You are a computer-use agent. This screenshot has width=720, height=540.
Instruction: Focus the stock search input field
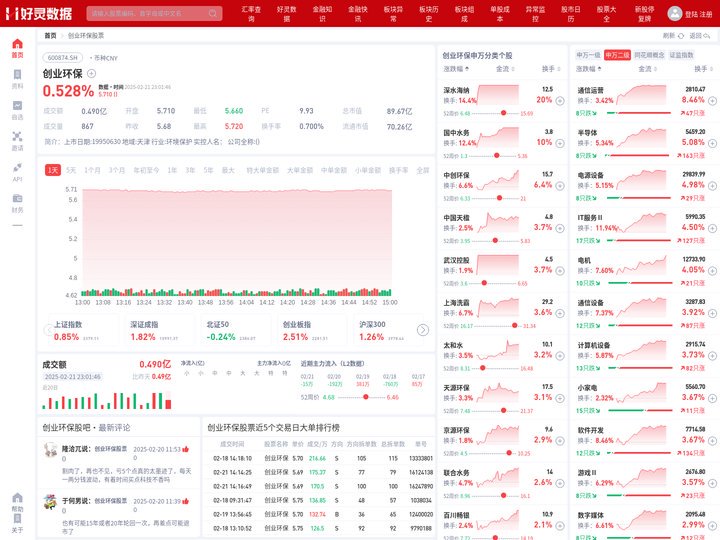click(x=154, y=13)
